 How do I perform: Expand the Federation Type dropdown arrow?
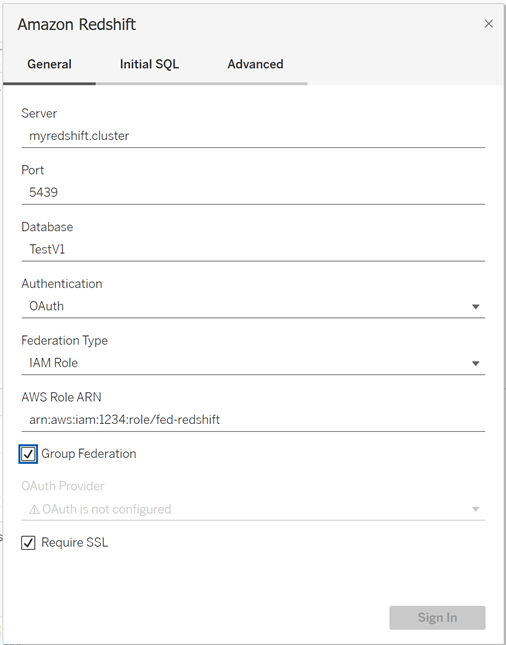(476, 363)
